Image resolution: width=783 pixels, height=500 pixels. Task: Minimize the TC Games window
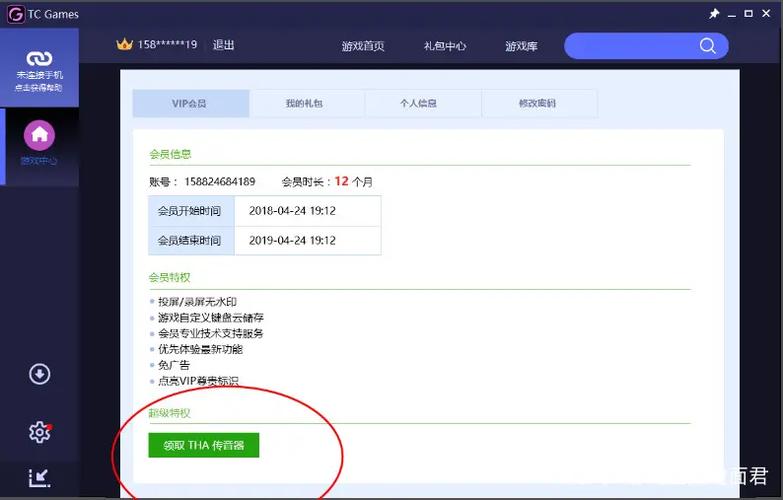[x=732, y=15]
